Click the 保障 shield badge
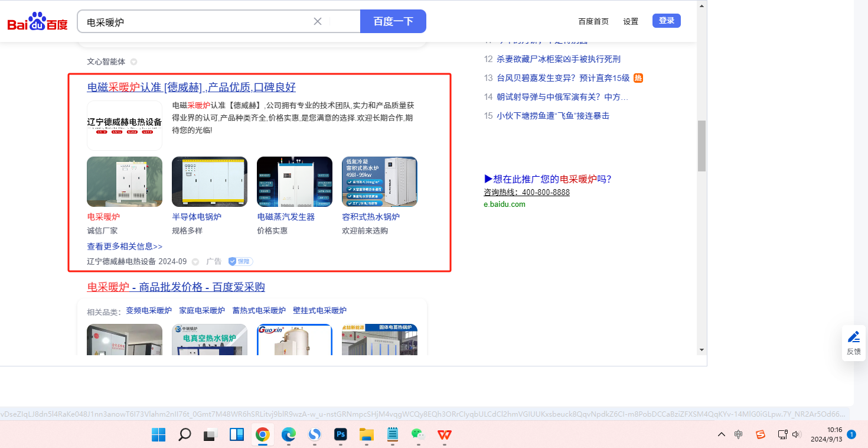 pos(240,261)
